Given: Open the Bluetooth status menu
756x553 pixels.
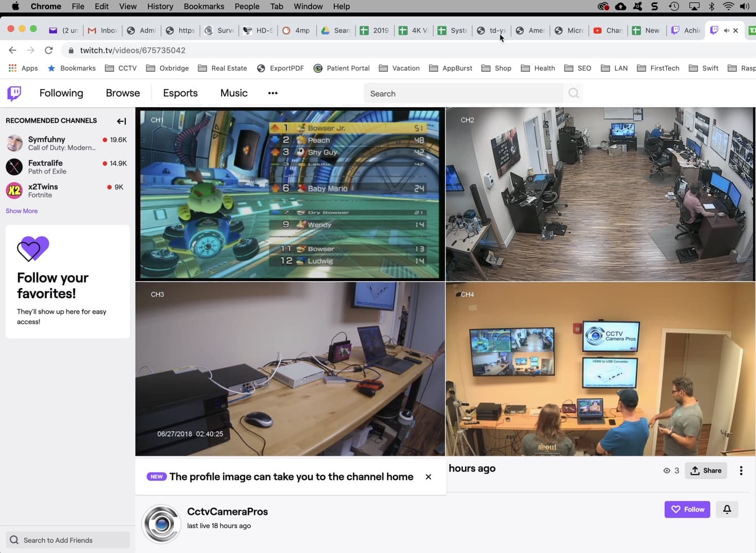Looking at the screenshot, I should pos(711,6).
